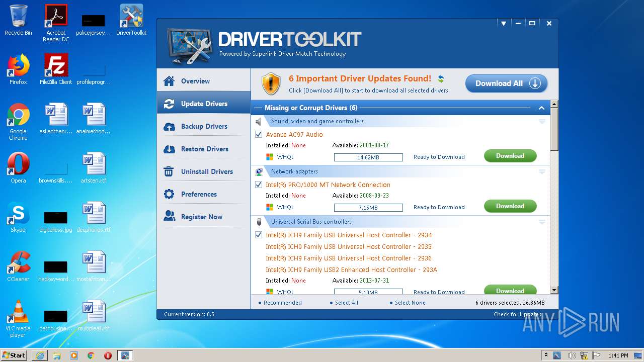Click Intel ICH9 USB2 Enhanced Host Controller 293A
The width and height of the screenshot is (644, 362).
pos(351,269)
